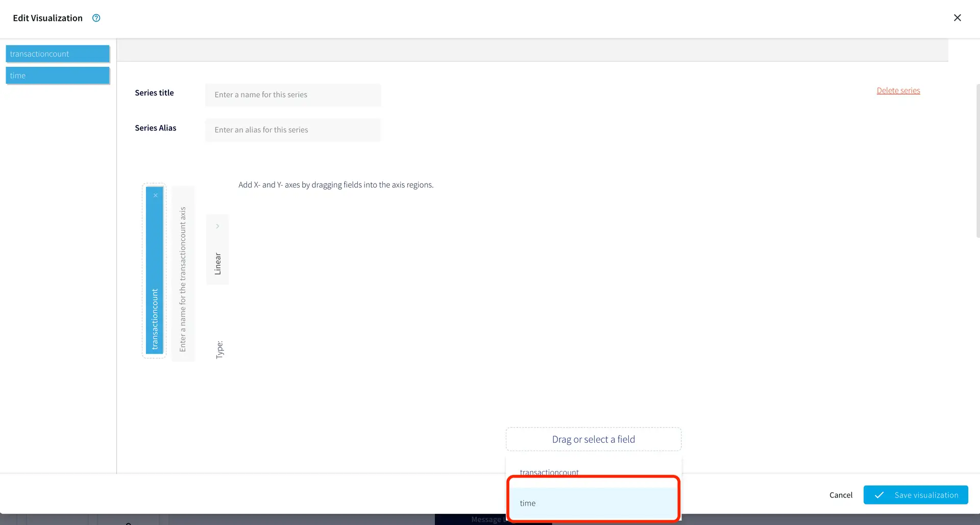Select the time field in the sidebar
Viewport: 980px width, 525px height.
[x=58, y=76]
